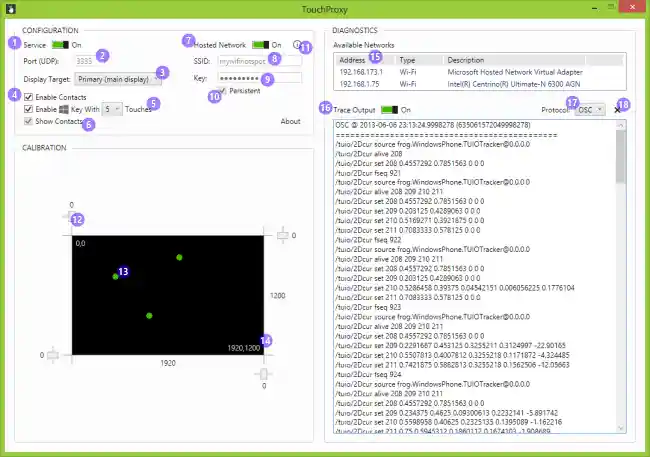Uncheck Enable Windows Key With Touches
The width and height of the screenshot is (650, 457).
[28, 108]
